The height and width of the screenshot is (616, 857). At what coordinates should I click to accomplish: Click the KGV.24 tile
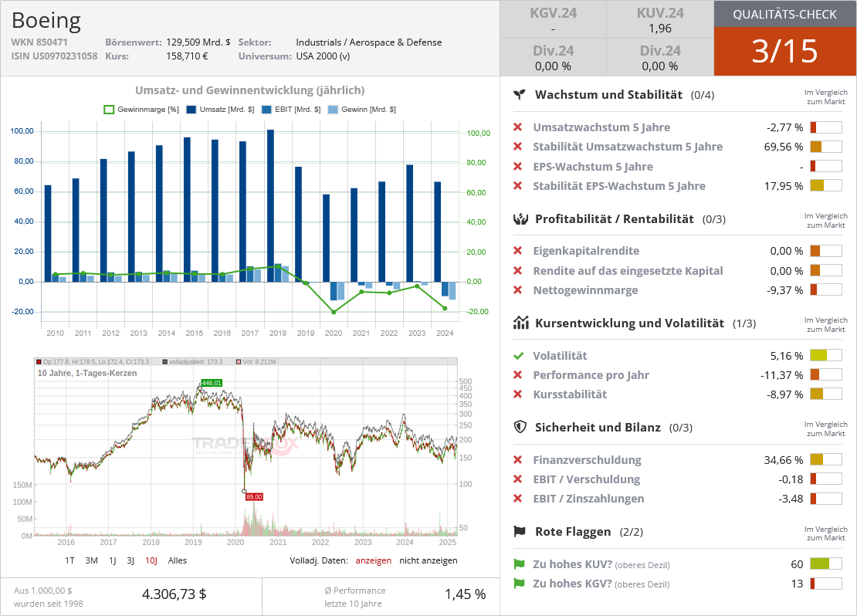tap(553, 19)
